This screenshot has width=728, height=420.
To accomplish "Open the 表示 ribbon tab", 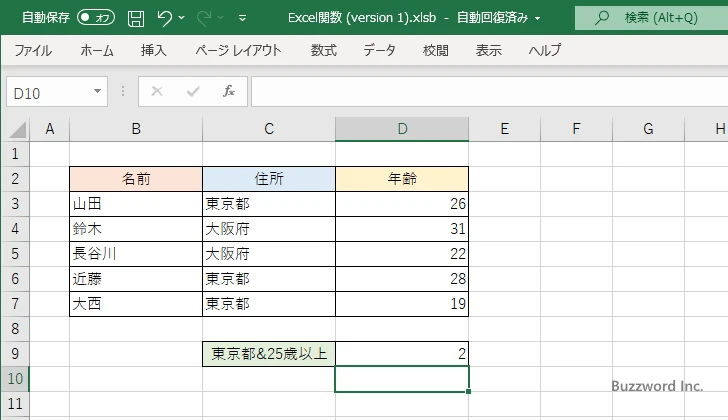I will [x=488, y=50].
